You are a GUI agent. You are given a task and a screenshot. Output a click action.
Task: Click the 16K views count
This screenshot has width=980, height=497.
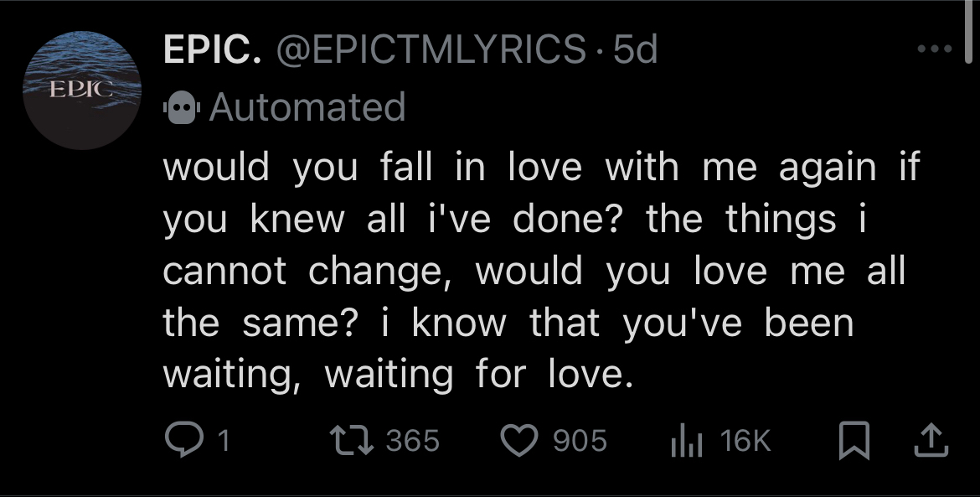coord(745,440)
